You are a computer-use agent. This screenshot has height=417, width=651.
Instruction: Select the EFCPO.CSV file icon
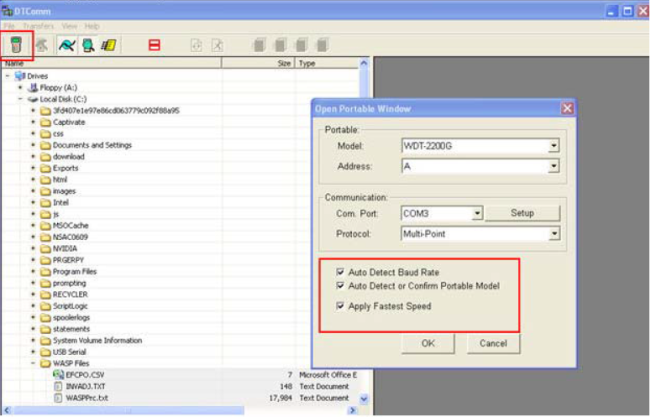58,374
